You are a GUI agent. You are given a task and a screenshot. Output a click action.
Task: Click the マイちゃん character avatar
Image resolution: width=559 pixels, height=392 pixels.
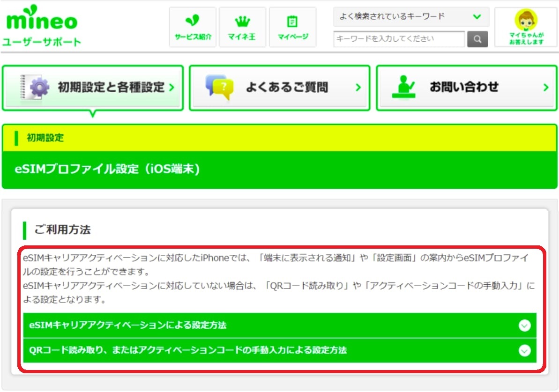[x=526, y=19]
